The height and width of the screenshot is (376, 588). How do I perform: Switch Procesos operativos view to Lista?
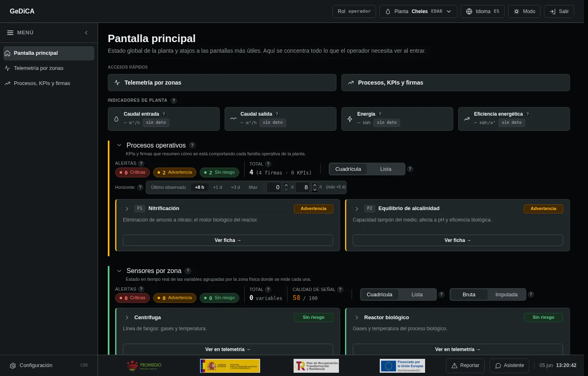[x=385, y=169]
